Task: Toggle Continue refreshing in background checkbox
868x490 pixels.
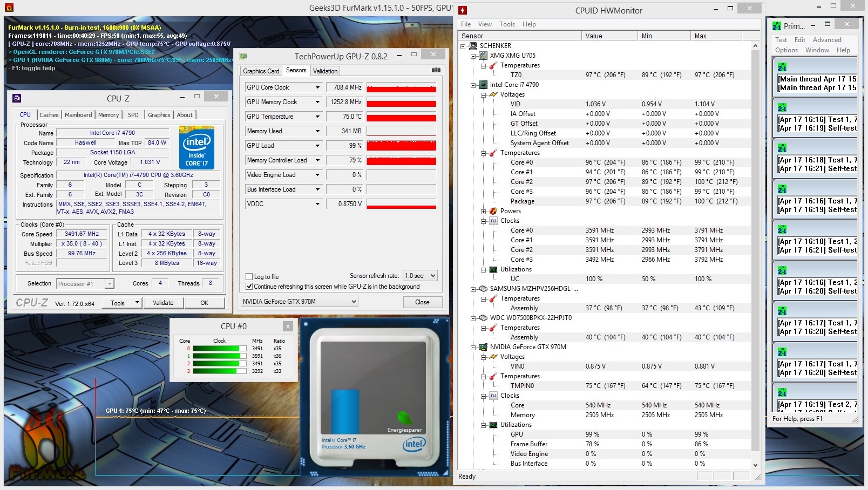Action: click(x=249, y=287)
